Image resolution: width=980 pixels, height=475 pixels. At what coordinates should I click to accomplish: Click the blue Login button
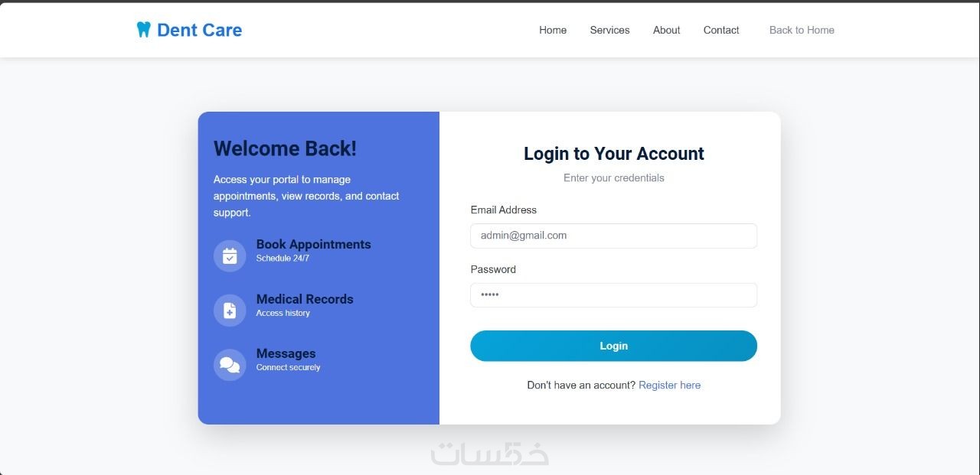coord(613,346)
